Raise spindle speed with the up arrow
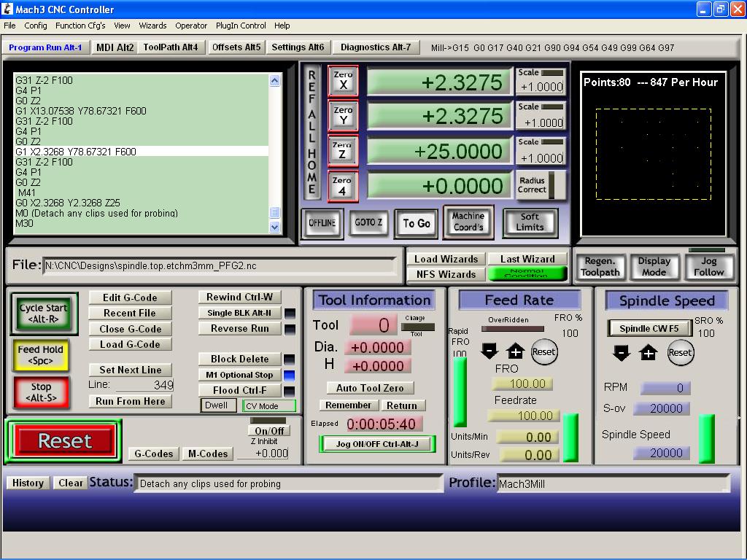The height and width of the screenshot is (560, 747). pos(648,353)
